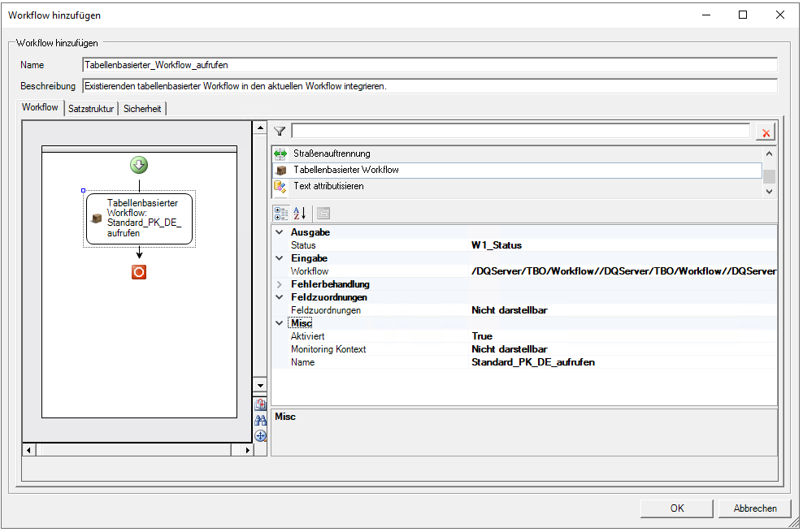
Task: Open the Workflow tab
Action: point(40,107)
